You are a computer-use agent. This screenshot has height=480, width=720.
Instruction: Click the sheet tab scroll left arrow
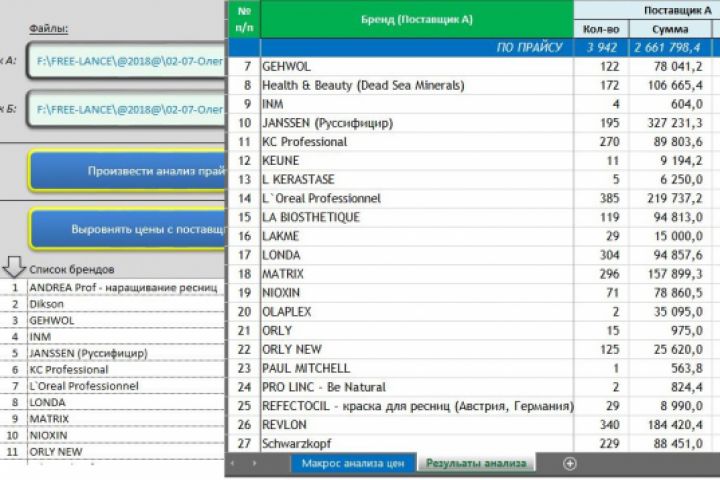pos(232,463)
